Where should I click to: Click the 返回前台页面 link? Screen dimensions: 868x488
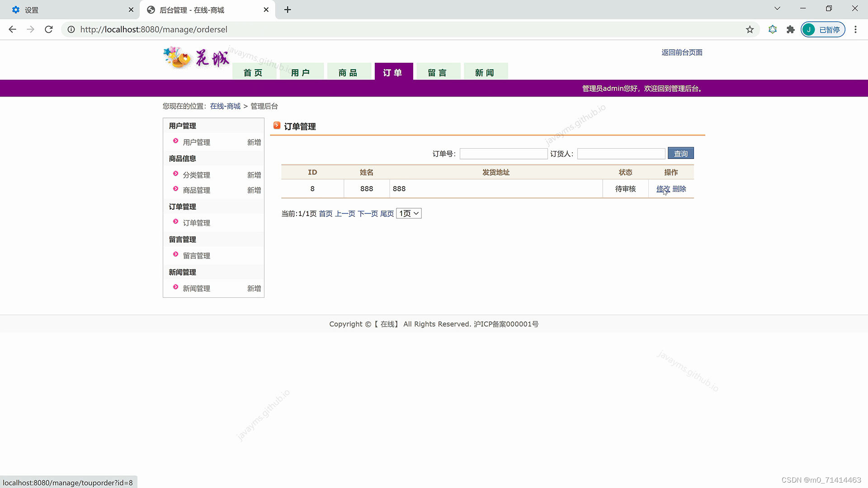pos(682,52)
